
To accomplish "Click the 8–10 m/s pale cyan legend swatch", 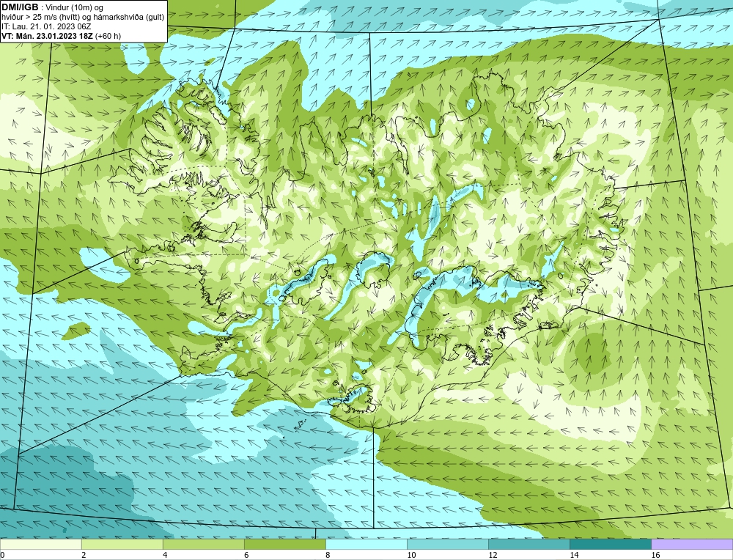I will tap(366, 544).
